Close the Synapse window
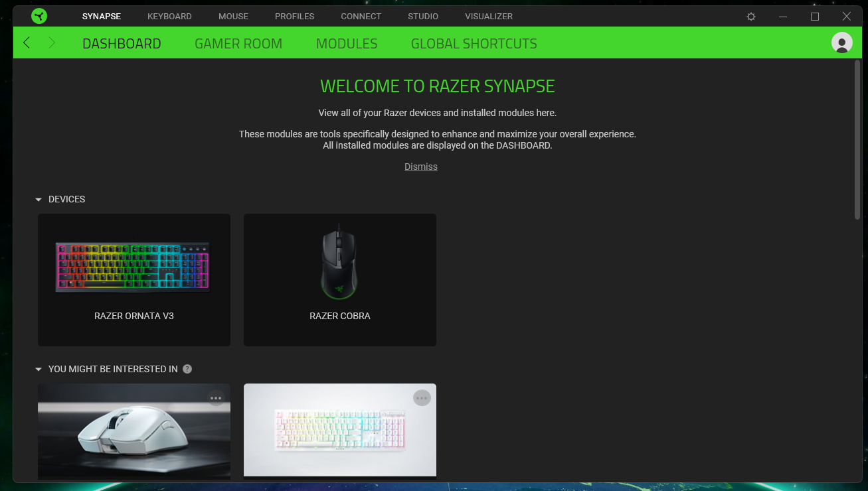This screenshot has width=868, height=491. (847, 17)
